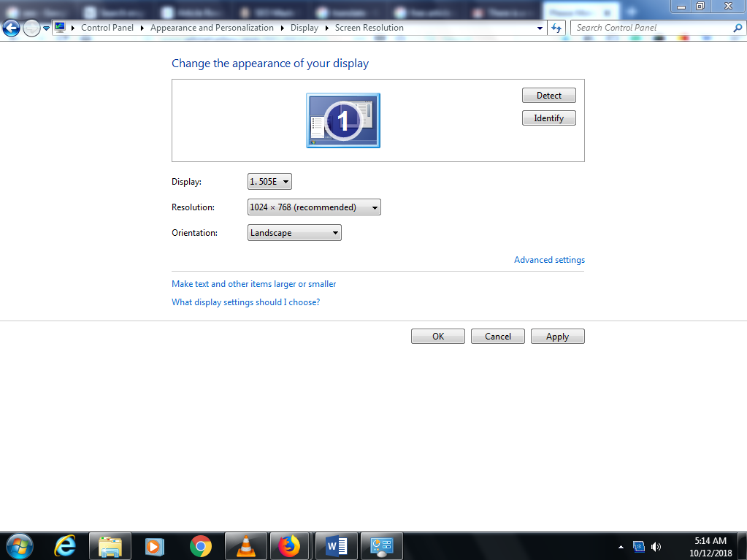Select monitor 1 thumbnail in preview
The height and width of the screenshot is (560, 747).
click(342, 120)
